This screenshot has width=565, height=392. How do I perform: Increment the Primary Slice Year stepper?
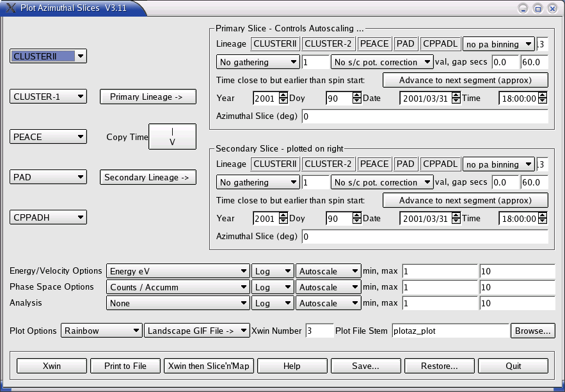tap(283, 95)
